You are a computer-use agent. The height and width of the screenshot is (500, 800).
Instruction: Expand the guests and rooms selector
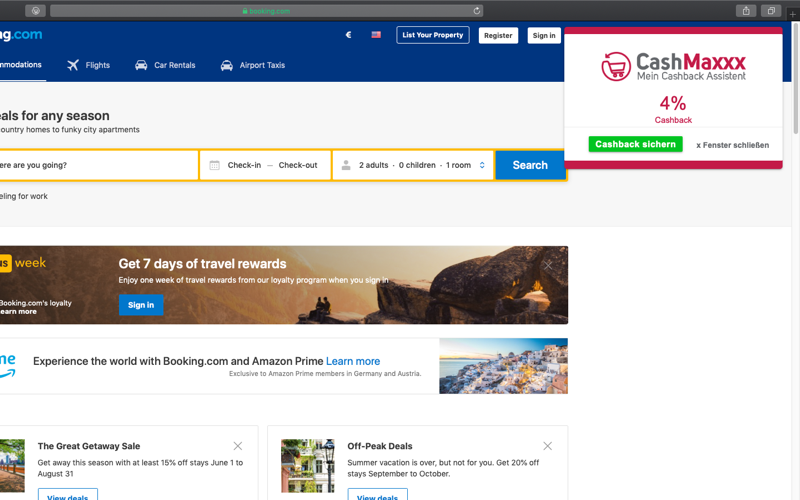click(413, 165)
